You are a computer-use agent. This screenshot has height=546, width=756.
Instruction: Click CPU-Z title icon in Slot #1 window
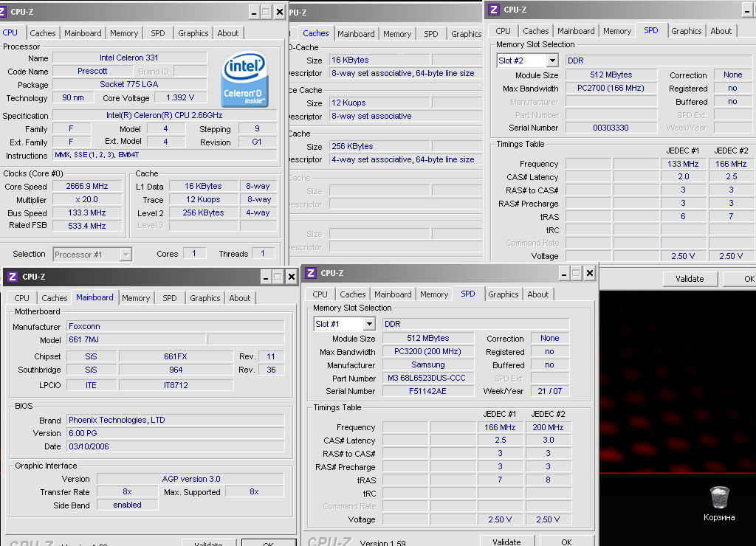point(312,274)
